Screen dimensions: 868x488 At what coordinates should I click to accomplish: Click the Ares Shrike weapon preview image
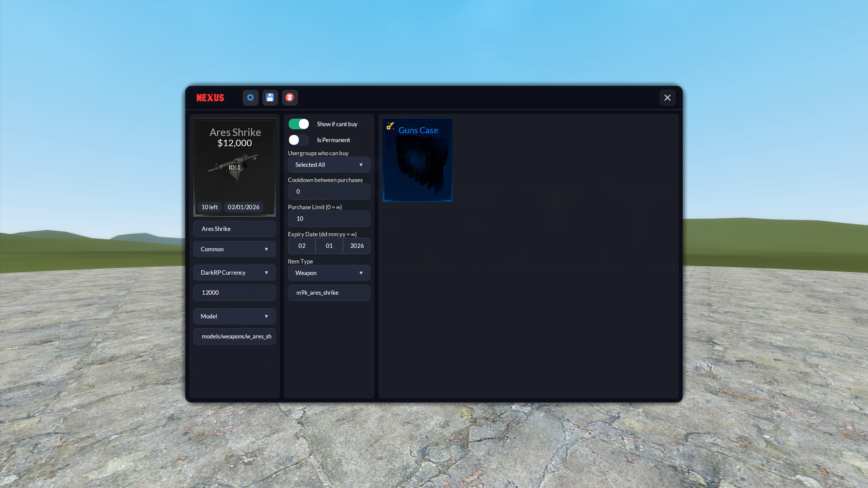pyautogui.click(x=233, y=167)
